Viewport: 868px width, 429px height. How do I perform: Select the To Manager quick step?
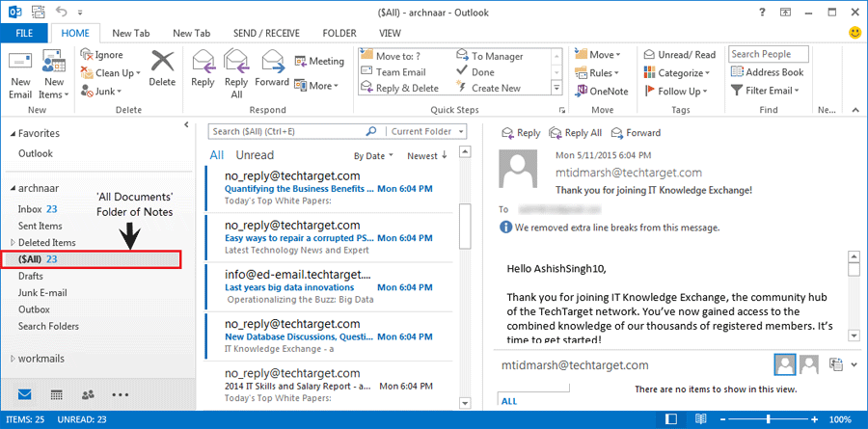(489, 56)
